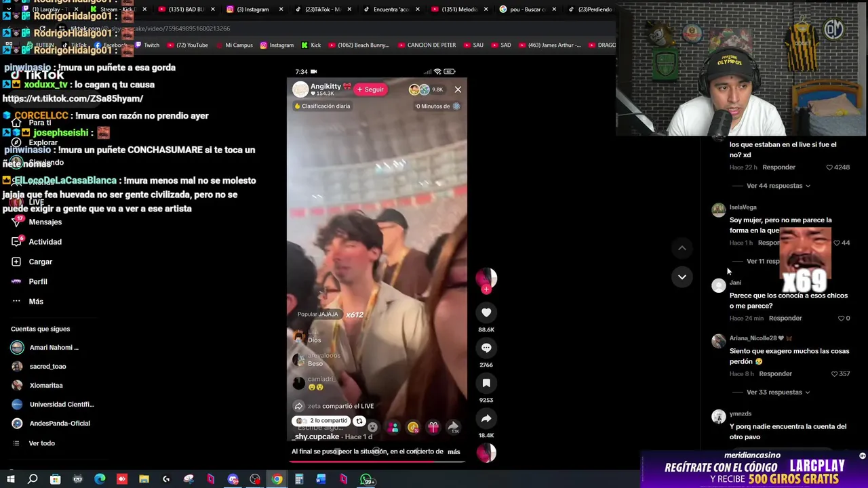Close the (3) Instagram tab
Screen dimensions: 868x488
click(x=281, y=9)
